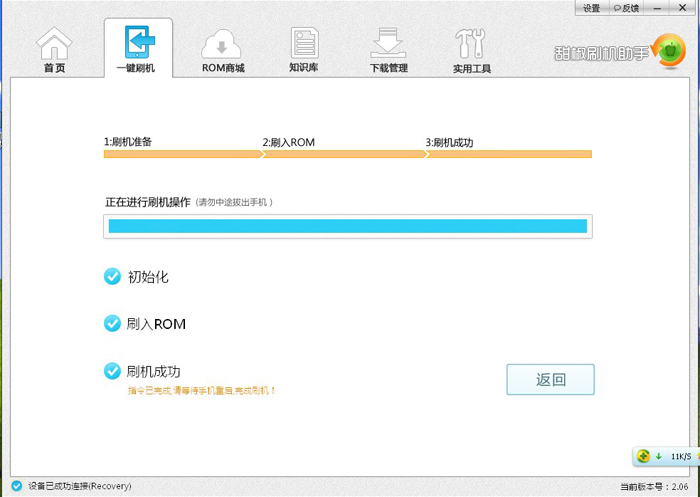The height and width of the screenshot is (497, 700).
Task: Open the 反馈 feedback menu
Action: pyautogui.click(x=626, y=8)
